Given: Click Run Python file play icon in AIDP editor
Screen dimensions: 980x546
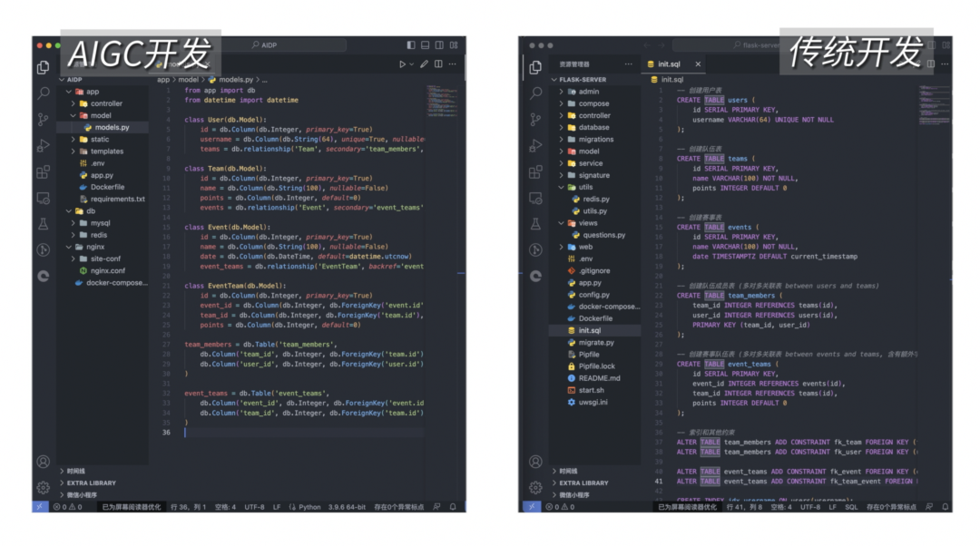Looking at the screenshot, I should [403, 63].
